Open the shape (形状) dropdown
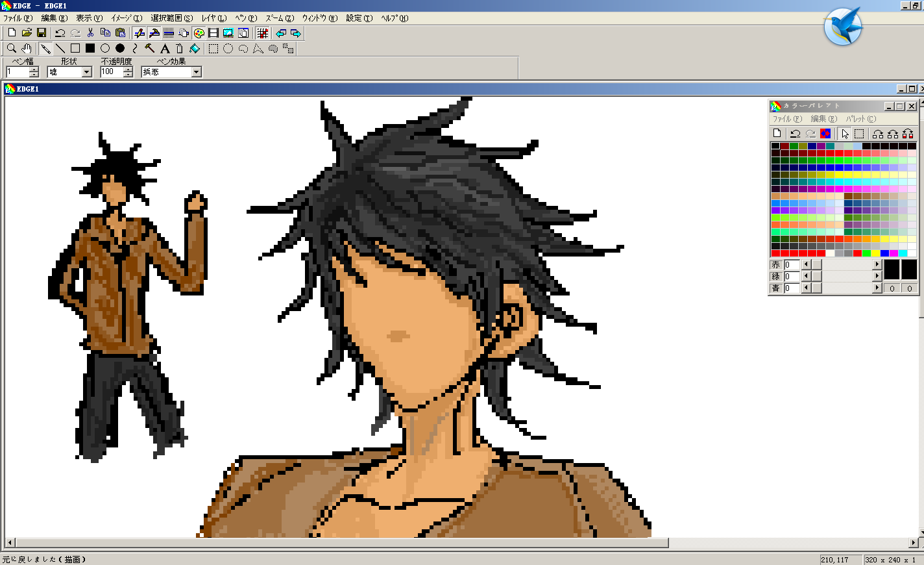924x565 pixels. 87,72
